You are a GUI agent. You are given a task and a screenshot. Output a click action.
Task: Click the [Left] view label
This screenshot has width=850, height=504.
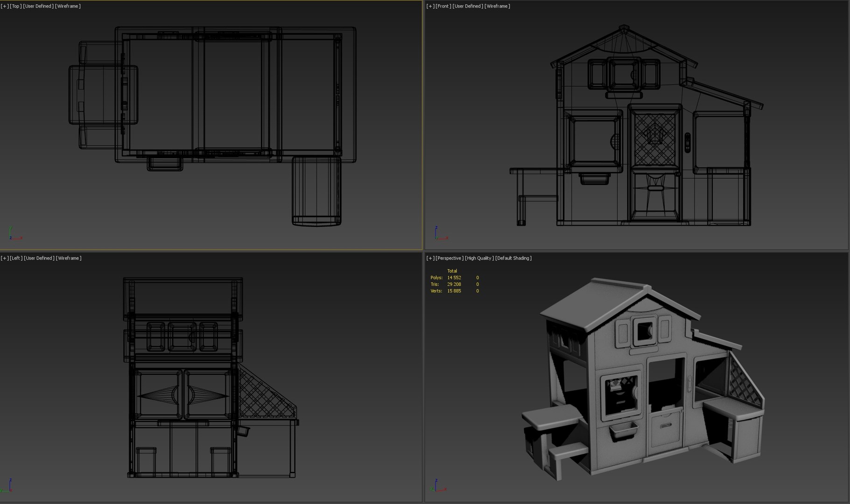click(16, 258)
